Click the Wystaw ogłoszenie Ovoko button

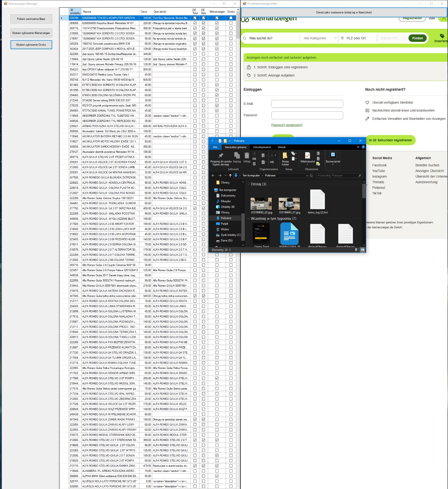[x=31, y=45]
